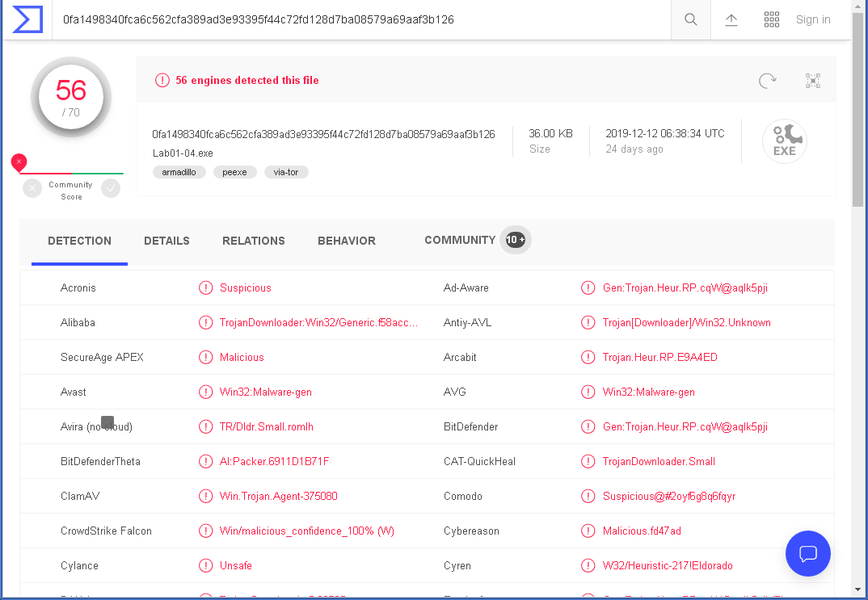Click the 56/70 detection score circle
This screenshot has height=600, width=868.
pyautogui.click(x=71, y=97)
